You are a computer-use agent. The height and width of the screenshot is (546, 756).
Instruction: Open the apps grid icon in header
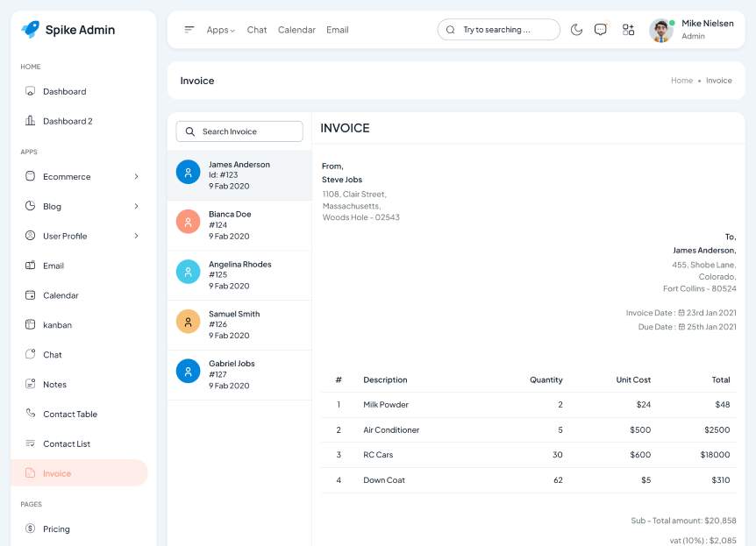coord(628,30)
